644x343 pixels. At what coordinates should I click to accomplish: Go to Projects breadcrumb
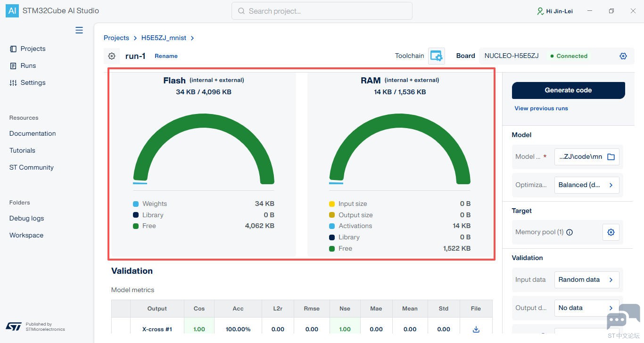point(116,38)
